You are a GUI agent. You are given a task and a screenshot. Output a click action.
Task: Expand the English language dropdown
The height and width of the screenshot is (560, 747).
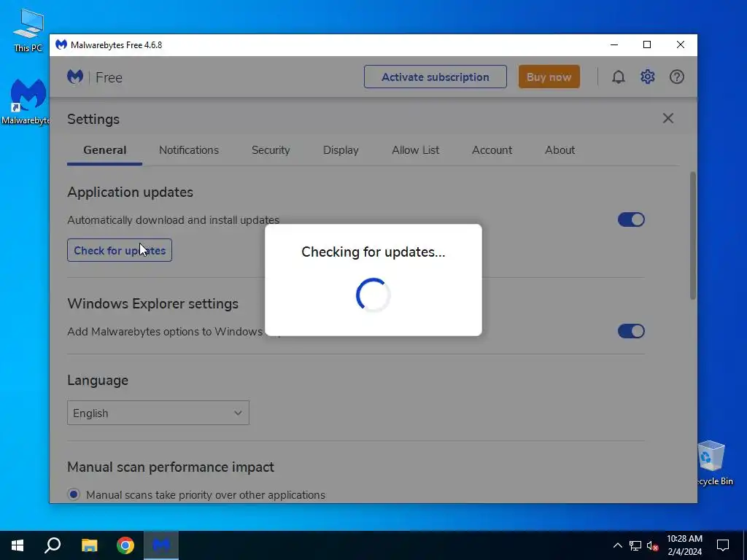pyautogui.click(x=158, y=413)
